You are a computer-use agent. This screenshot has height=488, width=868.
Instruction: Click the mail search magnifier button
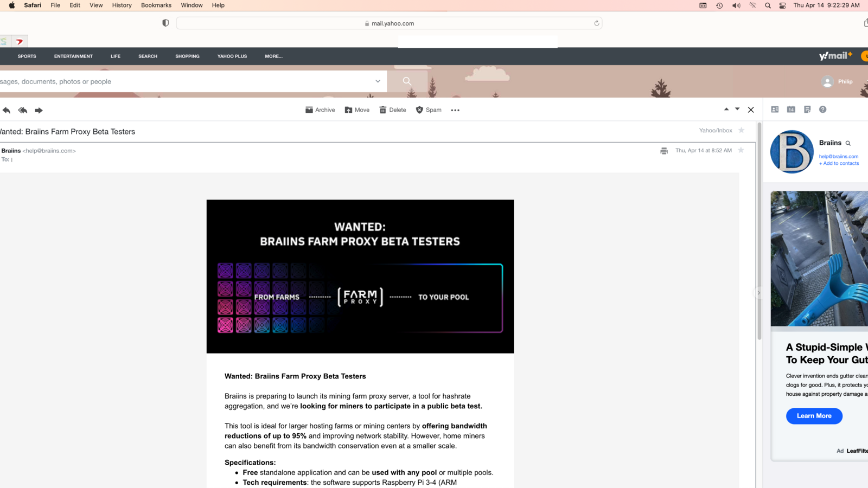click(407, 81)
